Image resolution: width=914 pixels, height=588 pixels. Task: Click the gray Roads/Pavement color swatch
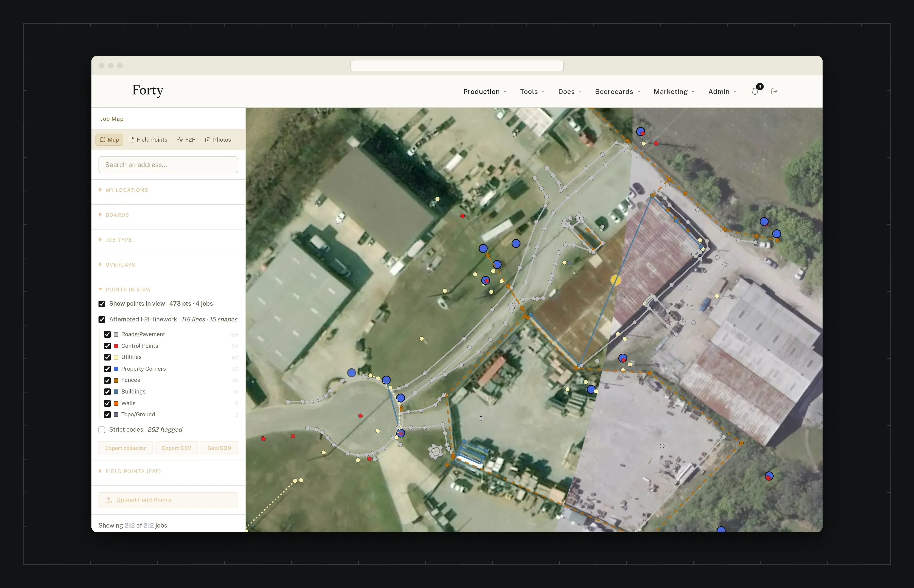[116, 334]
